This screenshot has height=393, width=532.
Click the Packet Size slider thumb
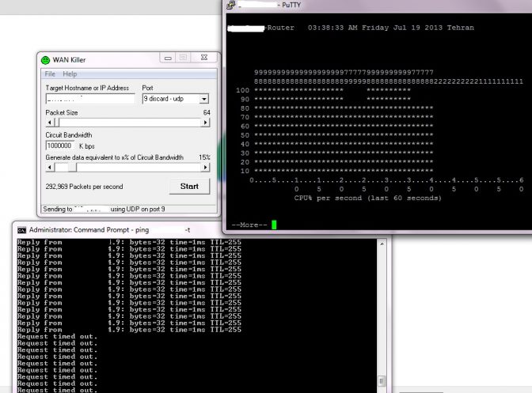pyautogui.click(x=55, y=123)
